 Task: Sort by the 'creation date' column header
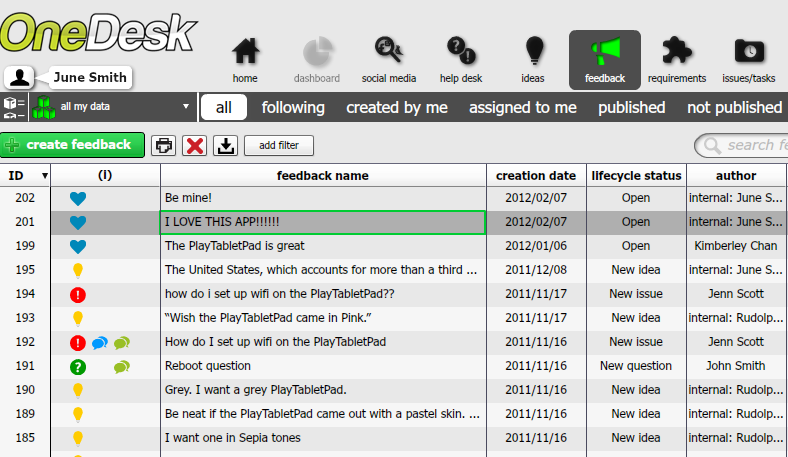(x=536, y=176)
